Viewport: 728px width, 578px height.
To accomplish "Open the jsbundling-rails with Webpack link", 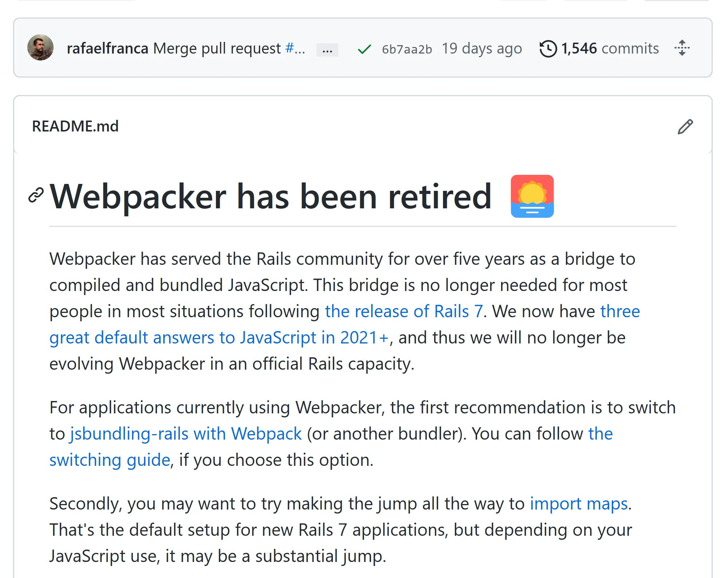I will tap(185, 433).
